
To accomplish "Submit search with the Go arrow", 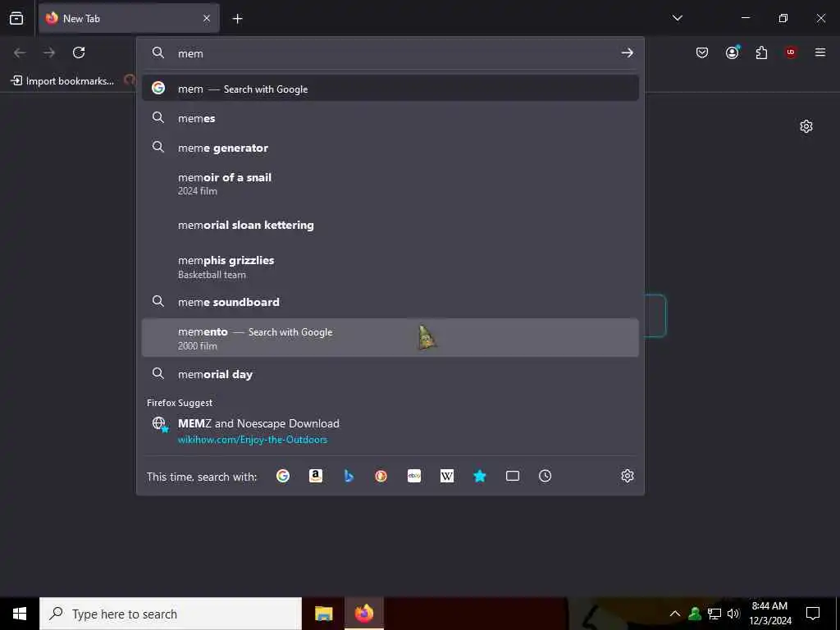I will tap(627, 53).
